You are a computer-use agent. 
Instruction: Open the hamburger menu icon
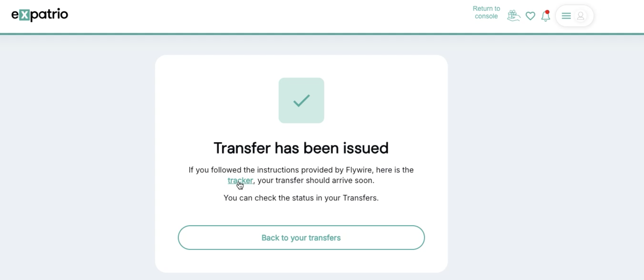point(566,16)
